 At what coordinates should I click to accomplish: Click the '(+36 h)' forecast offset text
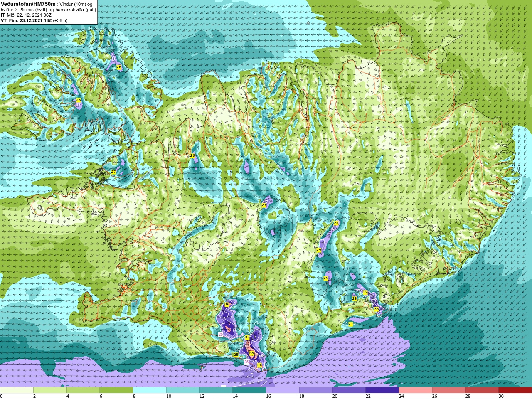[x=60, y=20]
